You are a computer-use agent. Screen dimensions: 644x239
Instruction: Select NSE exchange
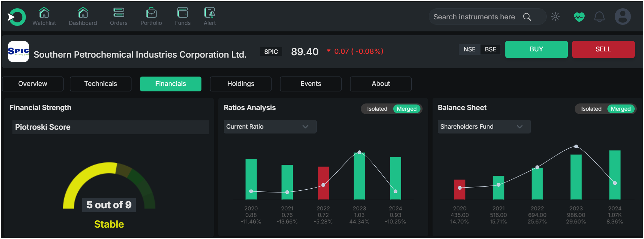[x=469, y=49]
